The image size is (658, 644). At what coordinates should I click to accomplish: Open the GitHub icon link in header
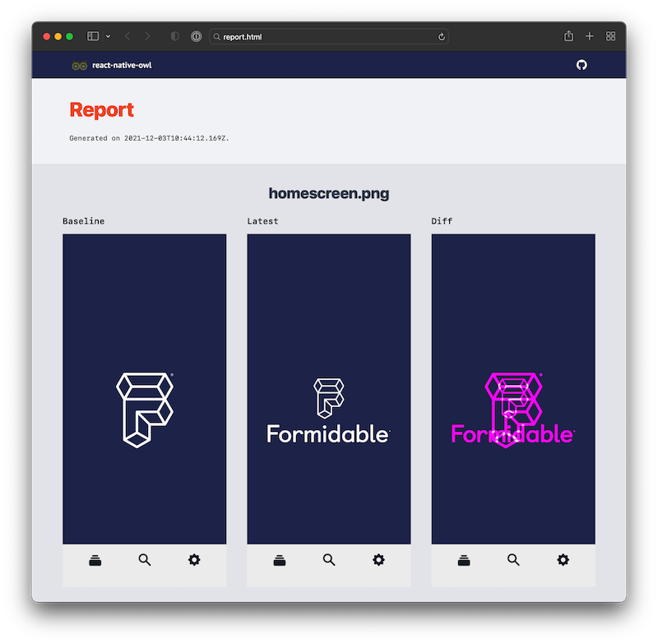[582, 65]
